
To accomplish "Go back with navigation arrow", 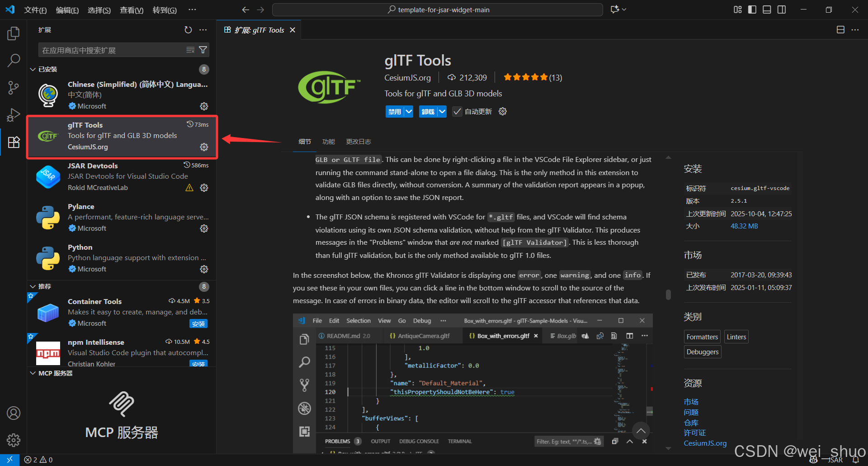I will coord(245,10).
